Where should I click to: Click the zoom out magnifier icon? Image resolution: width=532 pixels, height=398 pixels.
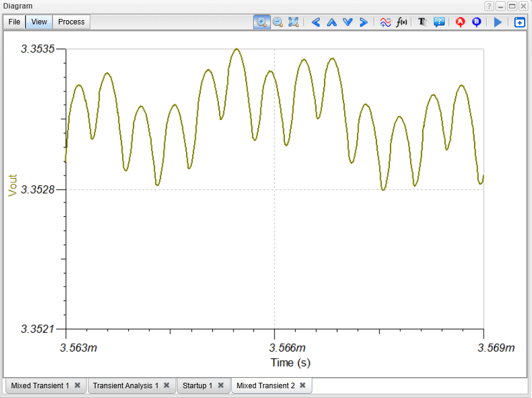click(278, 22)
